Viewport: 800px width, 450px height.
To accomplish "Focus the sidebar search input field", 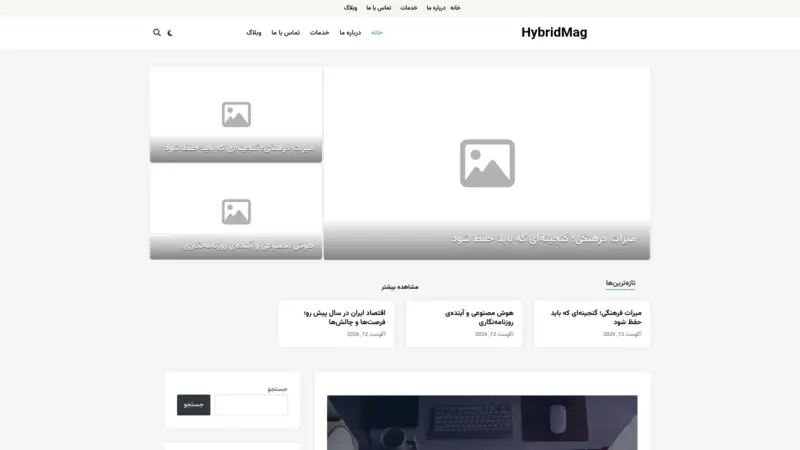I will coord(251,405).
